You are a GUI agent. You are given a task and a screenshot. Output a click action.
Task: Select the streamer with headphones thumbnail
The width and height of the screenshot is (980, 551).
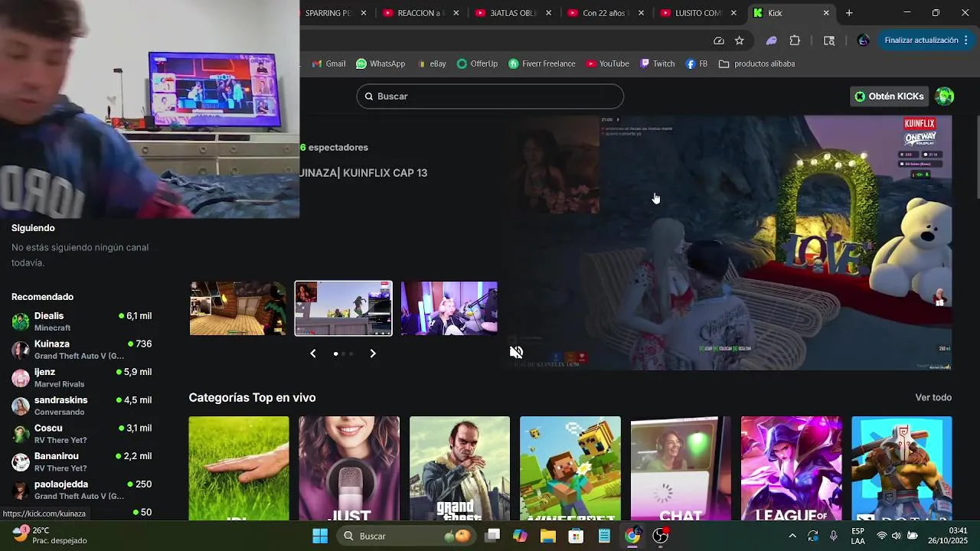[x=449, y=308]
